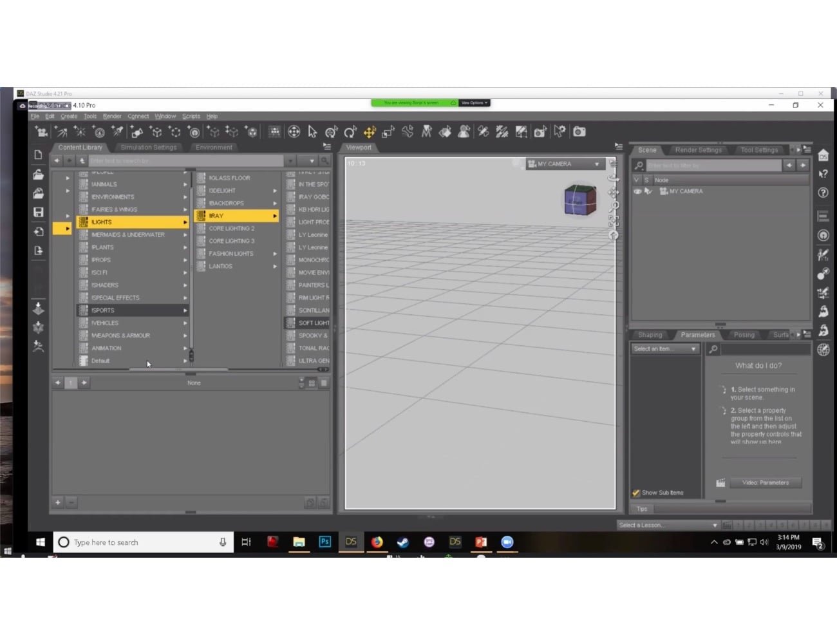
Task: Open the Render menu
Action: [x=112, y=117]
